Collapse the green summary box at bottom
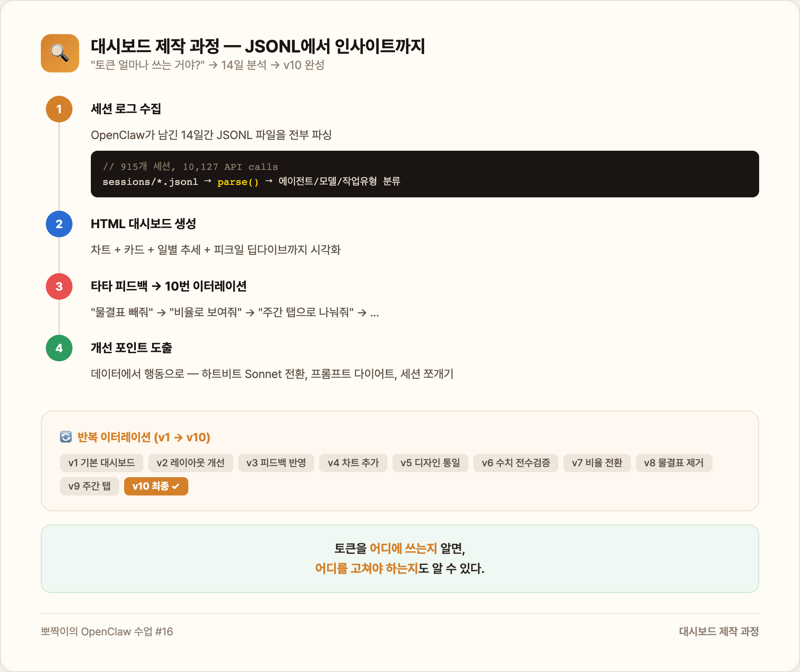The height and width of the screenshot is (672, 800). tap(400, 559)
